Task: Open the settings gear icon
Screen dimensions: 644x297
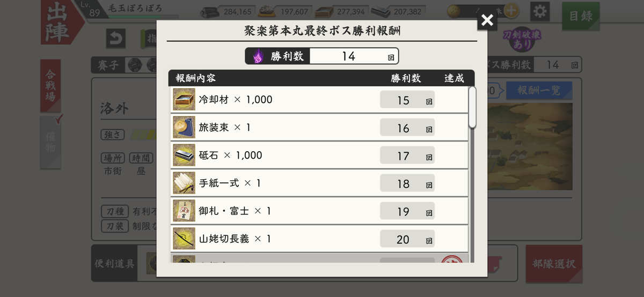Action: click(540, 11)
